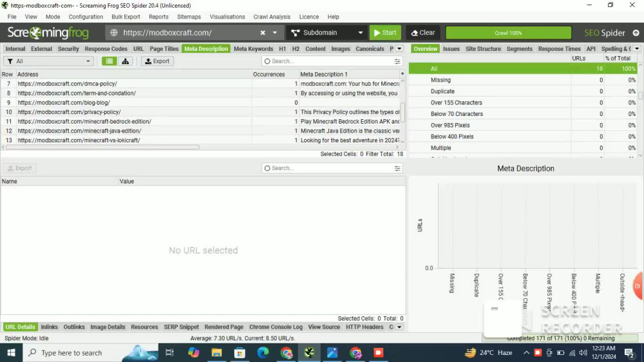
Task: Select Over 155 Characters filter
Action: pos(523,102)
